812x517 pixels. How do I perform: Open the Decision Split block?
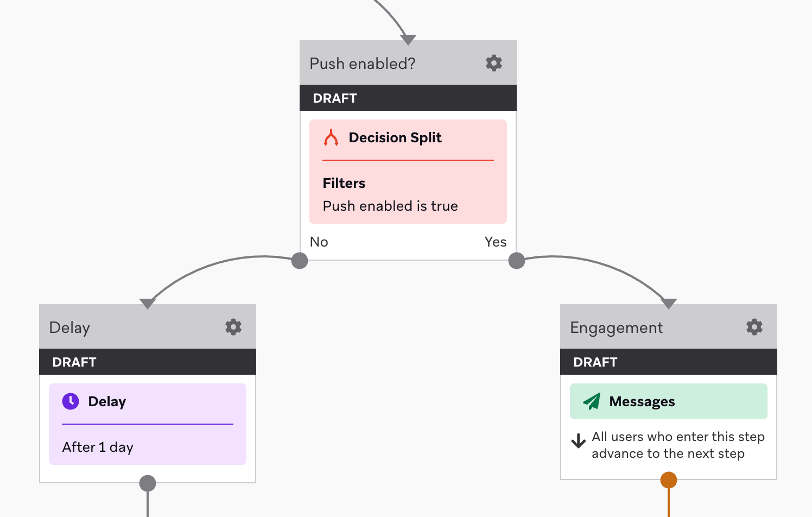pos(408,171)
